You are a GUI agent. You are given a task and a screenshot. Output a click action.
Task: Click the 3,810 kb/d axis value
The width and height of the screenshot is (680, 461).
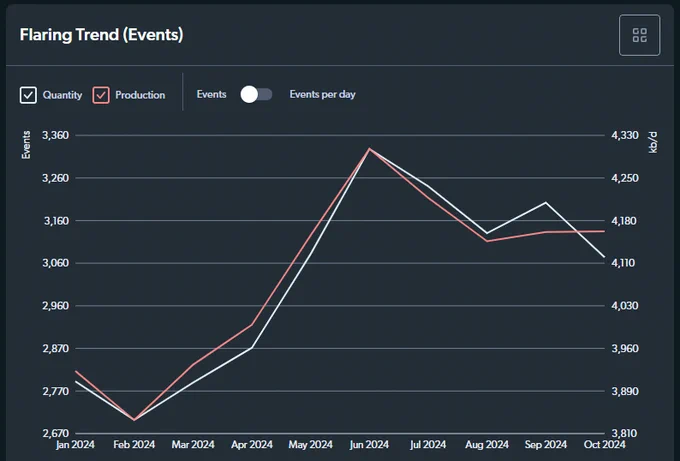point(624,433)
